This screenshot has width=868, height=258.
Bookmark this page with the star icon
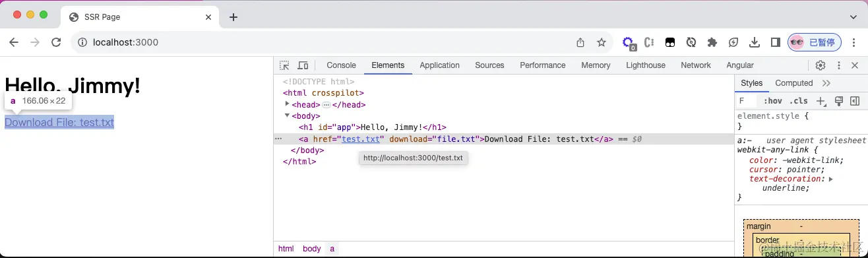[602, 42]
